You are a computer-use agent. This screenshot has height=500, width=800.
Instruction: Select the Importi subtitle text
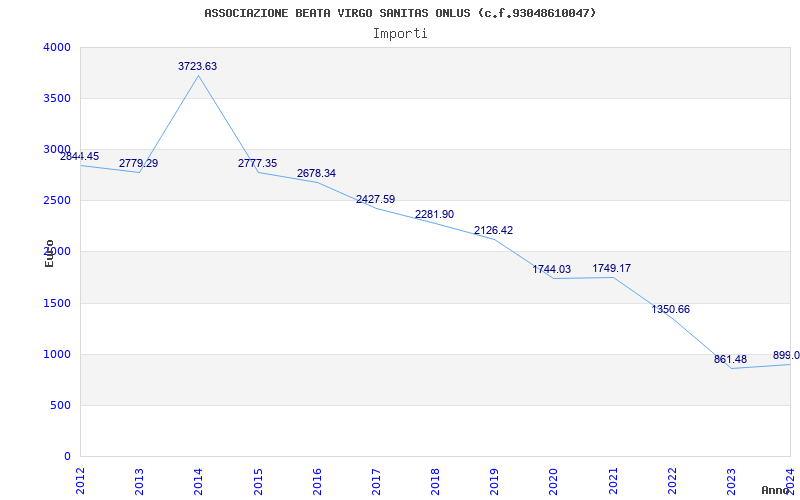click(400, 34)
